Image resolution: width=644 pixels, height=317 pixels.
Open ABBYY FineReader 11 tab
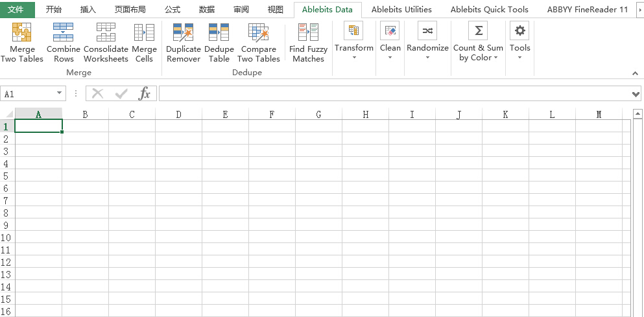[x=588, y=10]
